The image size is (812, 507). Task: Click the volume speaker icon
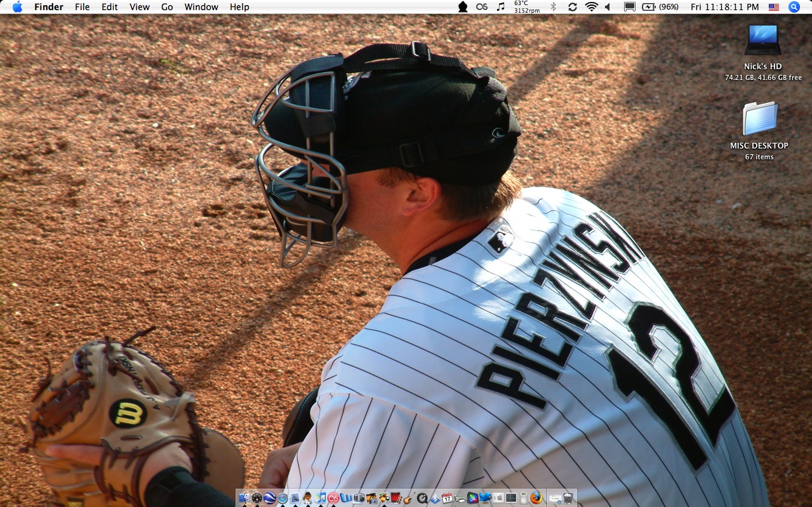click(x=608, y=7)
